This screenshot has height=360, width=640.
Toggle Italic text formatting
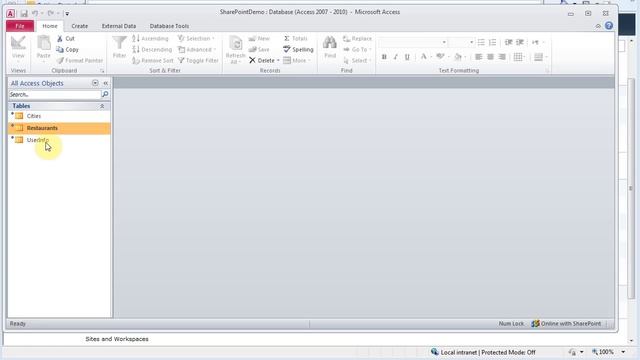pos(395,57)
